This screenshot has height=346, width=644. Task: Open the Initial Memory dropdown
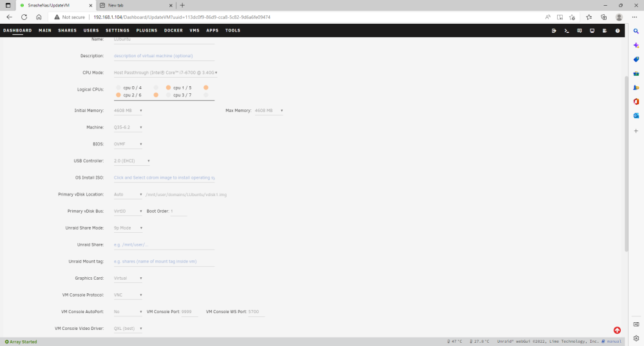(128, 111)
